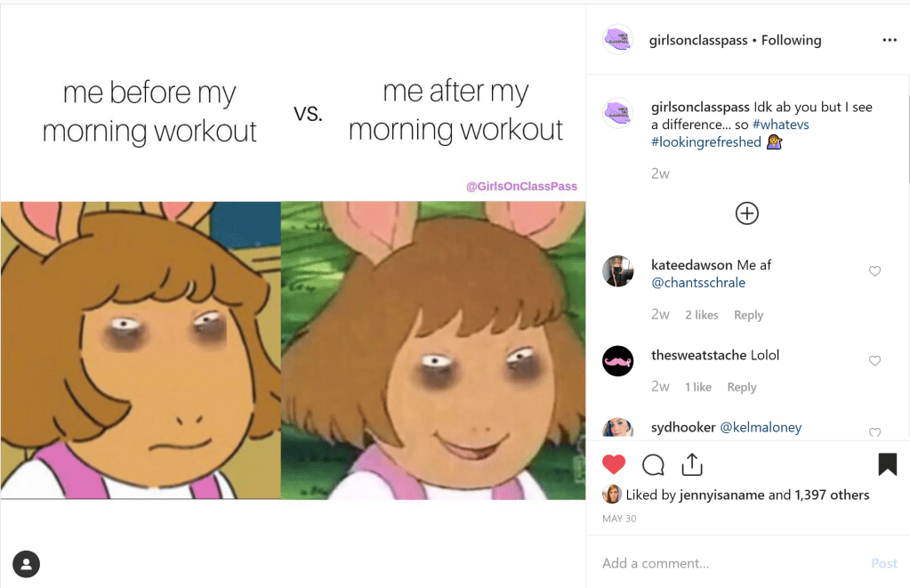Open the three-dot more options menu
The height and width of the screenshot is (588, 910).
(x=890, y=40)
